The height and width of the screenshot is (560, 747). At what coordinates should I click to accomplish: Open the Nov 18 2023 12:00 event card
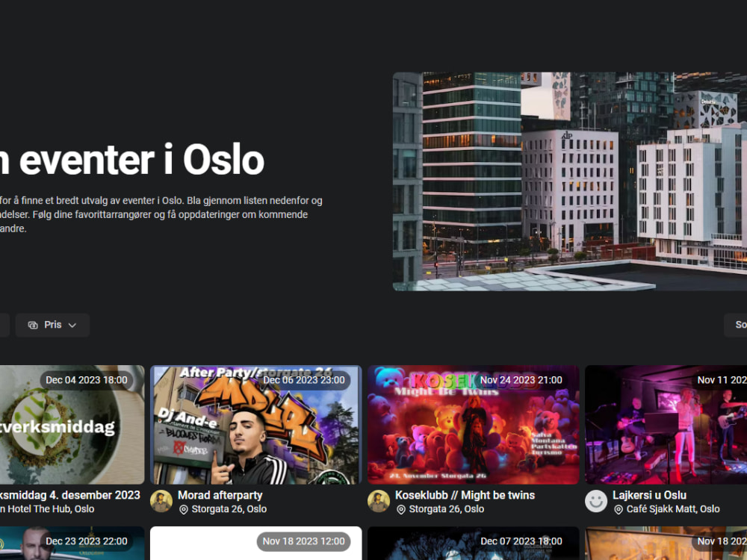coord(255,544)
